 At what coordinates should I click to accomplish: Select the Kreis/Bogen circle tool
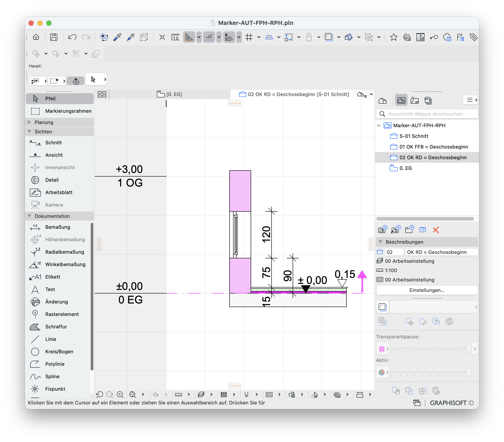tap(59, 352)
